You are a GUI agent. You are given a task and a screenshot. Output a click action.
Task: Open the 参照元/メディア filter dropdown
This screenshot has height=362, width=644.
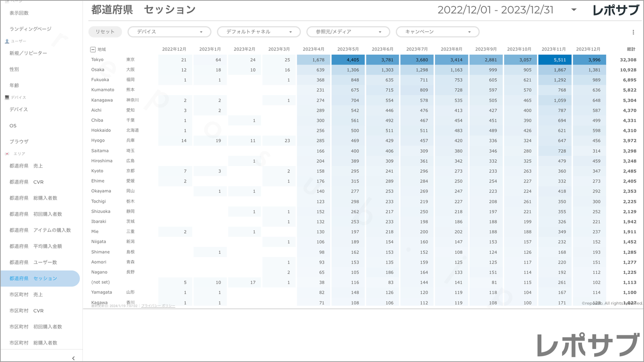348,32
